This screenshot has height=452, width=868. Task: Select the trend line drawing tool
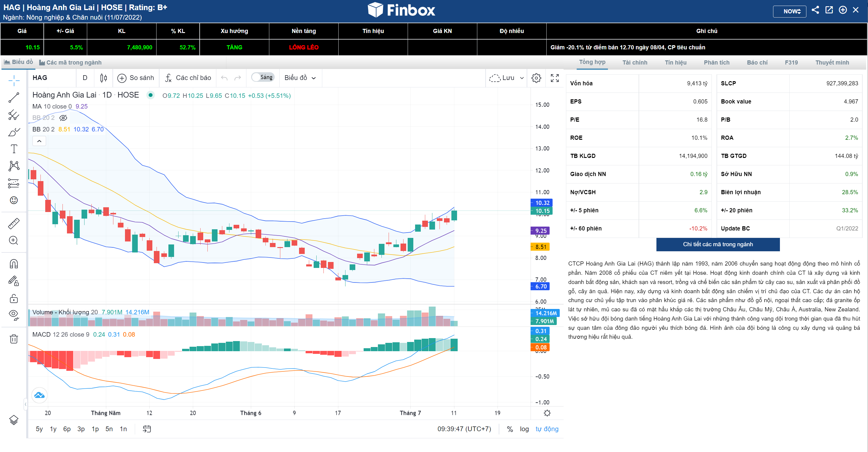coord(14,98)
